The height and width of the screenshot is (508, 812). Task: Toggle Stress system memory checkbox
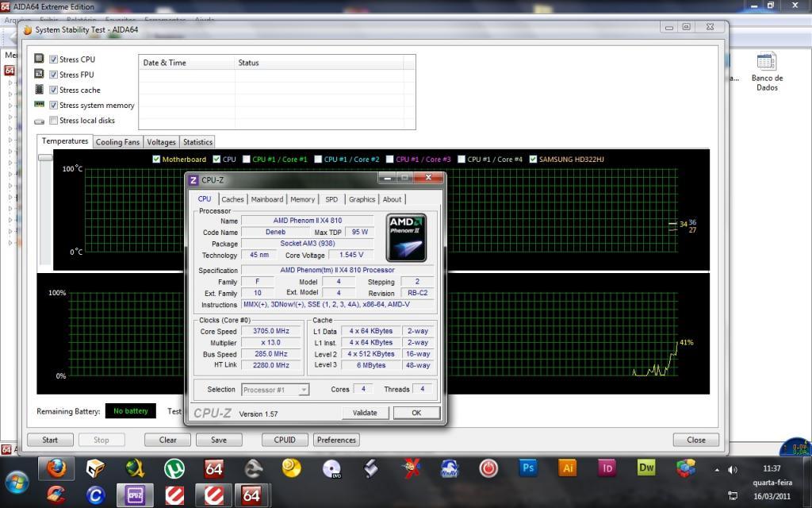tap(53, 106)
